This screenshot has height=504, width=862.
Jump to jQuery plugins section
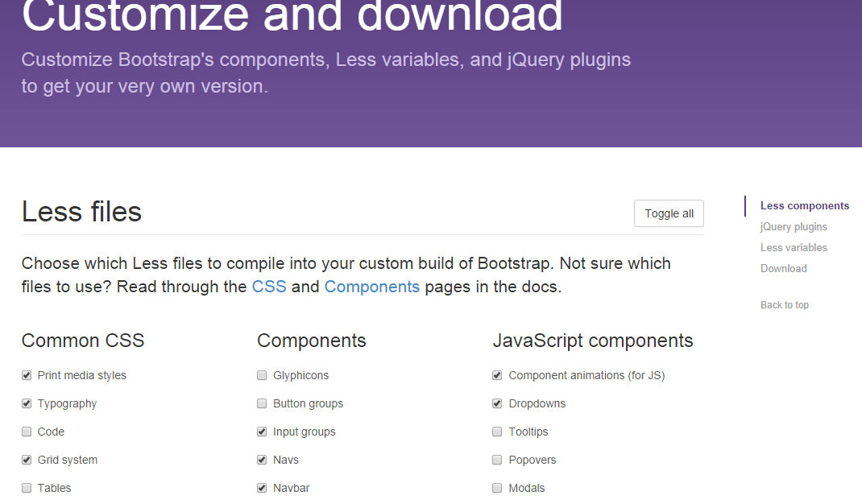click(793, 227)
